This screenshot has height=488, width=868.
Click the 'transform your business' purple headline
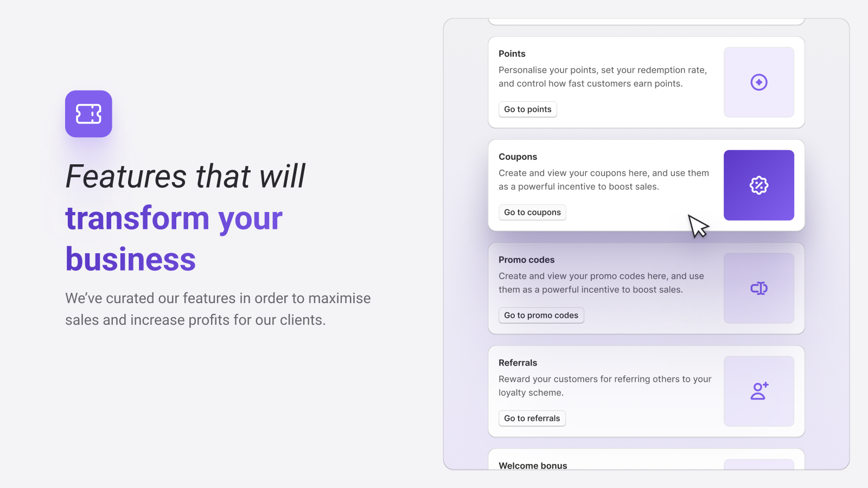click(174, 239)
